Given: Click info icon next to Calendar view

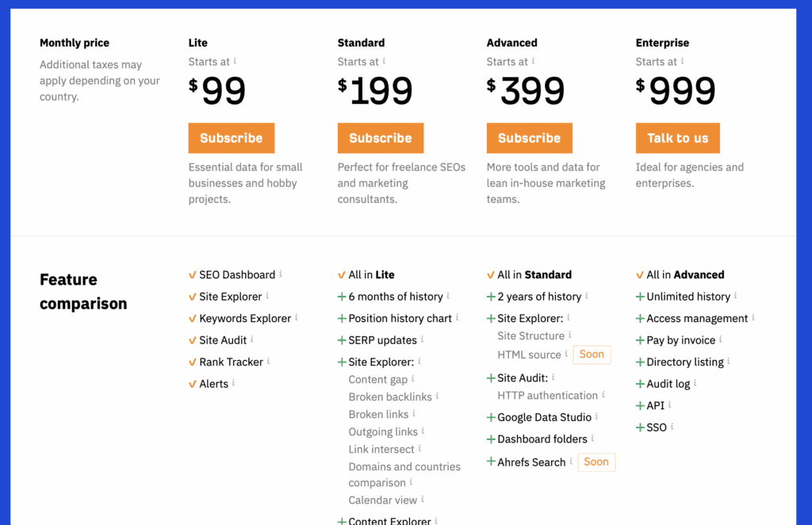Looking at the screenshot, I should click(423, 499).
